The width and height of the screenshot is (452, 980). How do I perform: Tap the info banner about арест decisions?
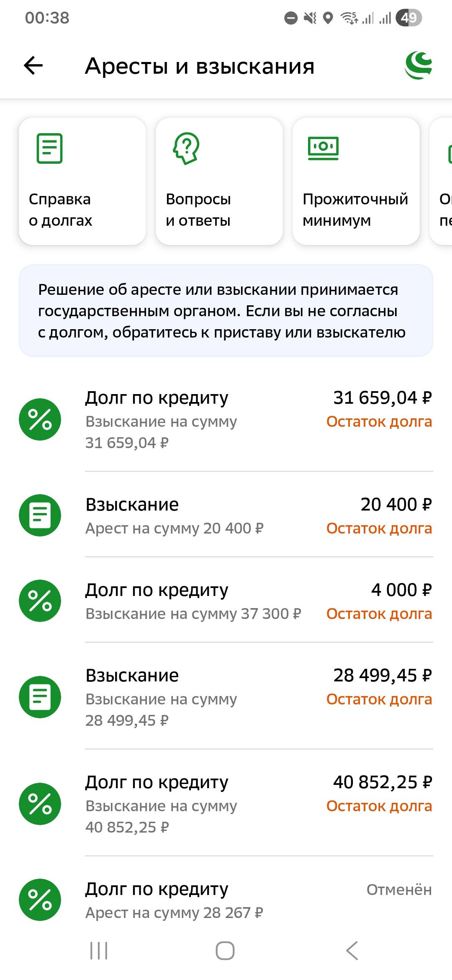226,310
